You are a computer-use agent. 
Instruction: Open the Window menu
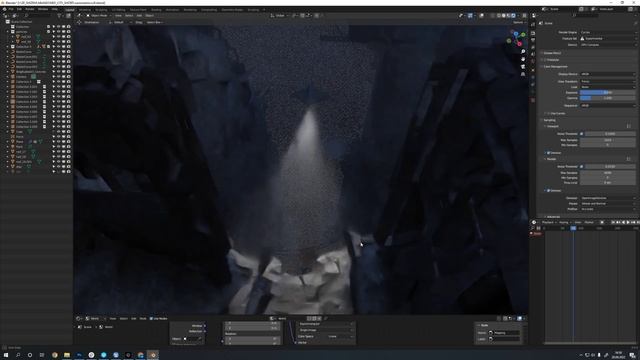pos(43,9)
